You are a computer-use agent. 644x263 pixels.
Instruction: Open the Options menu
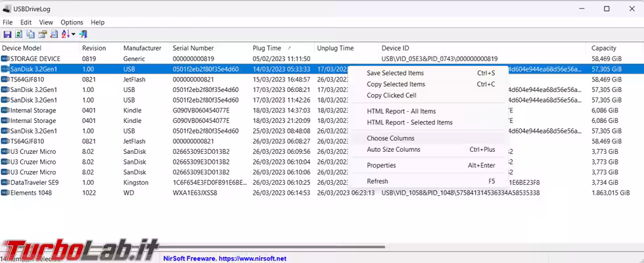point(72,22)
